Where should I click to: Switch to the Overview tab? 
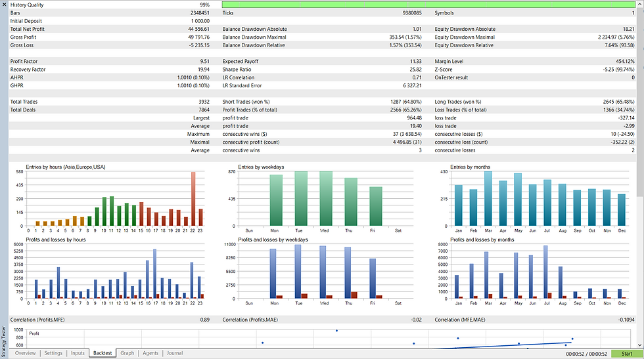point(26,353)
